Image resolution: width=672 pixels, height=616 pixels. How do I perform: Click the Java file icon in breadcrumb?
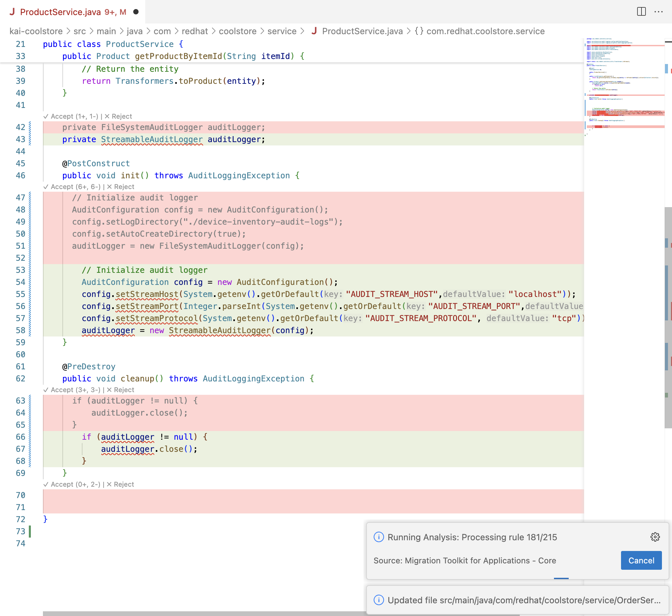point(314,31)
